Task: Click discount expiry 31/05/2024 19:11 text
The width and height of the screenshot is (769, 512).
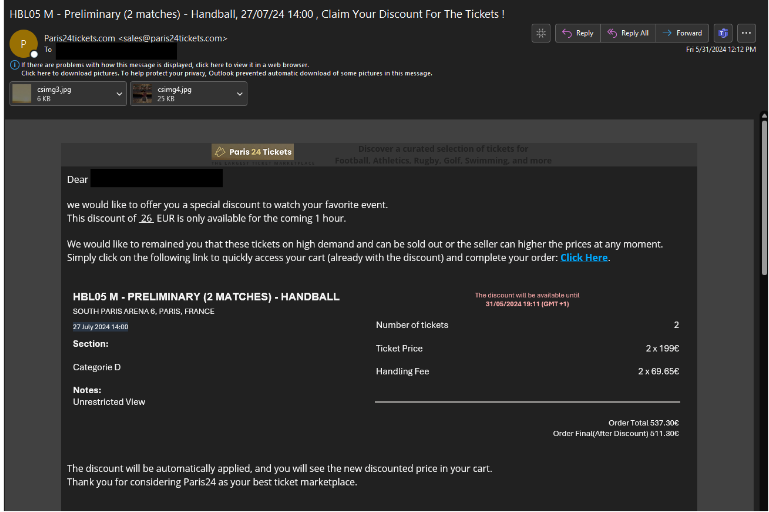Action: coord(527,304)
